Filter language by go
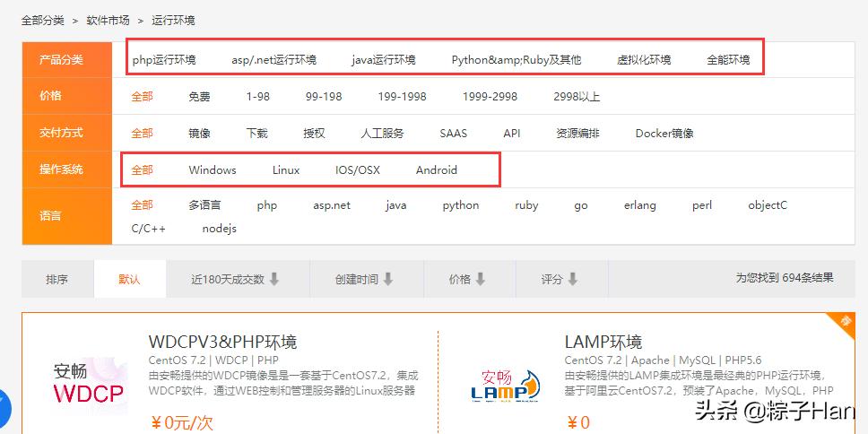Image resolution: width=868 pixels, height=434 pixels. [581, 205]
